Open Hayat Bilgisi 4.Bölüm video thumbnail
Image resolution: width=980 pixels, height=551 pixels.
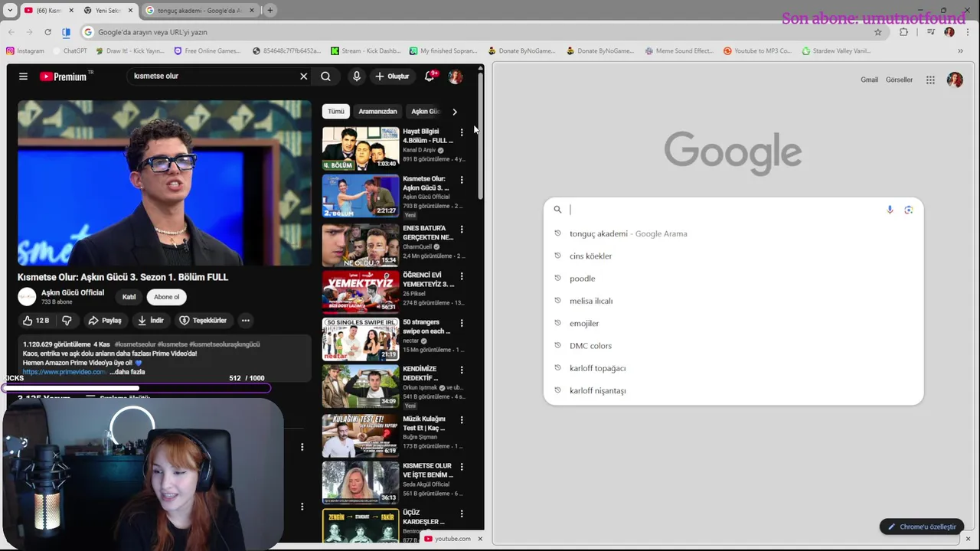361,148
